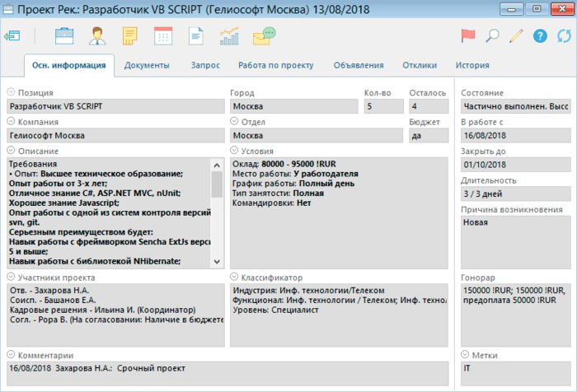Click participant Соисп. - Башанов Е.А.
The height and width of the screenshot is (392, 577).
coord(53,300)
